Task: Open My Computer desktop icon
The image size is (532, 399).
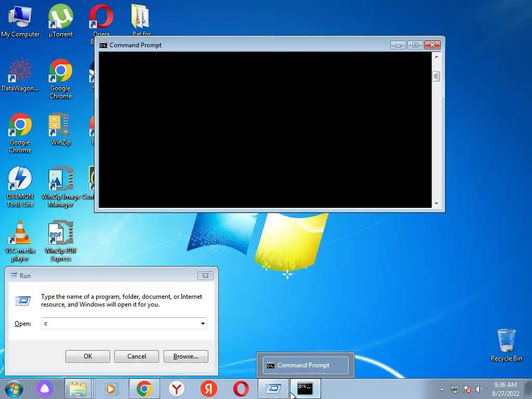Action: (x=20, y=21)
